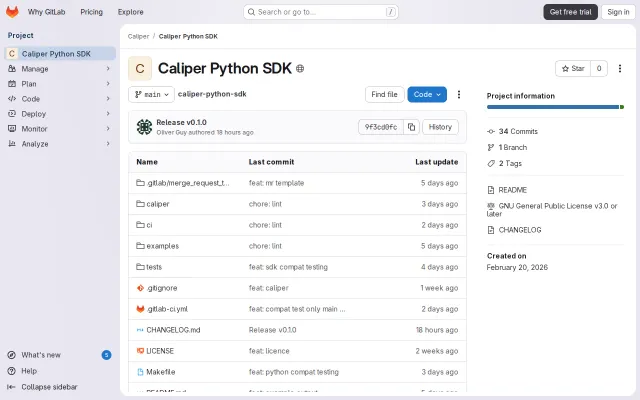Image resolution: width=640 pixels, height=400 pixels.
Task: Click the search magnifier icon
Action: 251,12
